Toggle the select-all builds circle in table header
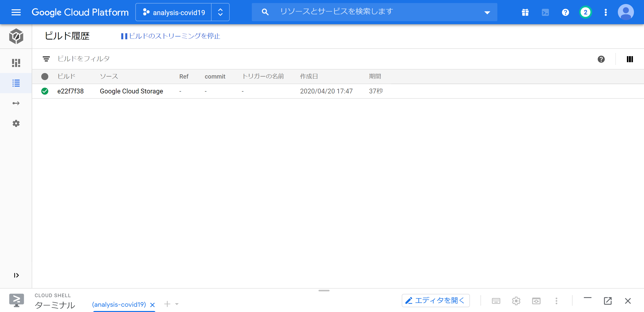Screen dimensions: 644x312 [x=45, y=77]
